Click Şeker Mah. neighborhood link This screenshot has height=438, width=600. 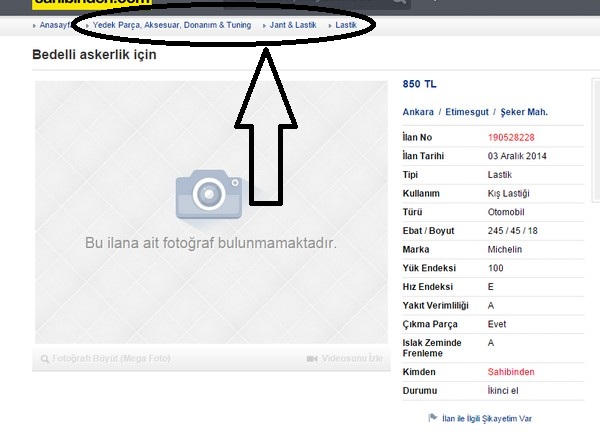(x=524, y=112)
